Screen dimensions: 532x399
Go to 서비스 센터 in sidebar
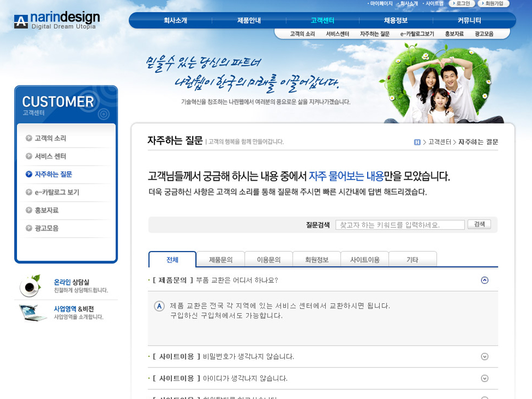pyautogui.click(x=50, y=156)
